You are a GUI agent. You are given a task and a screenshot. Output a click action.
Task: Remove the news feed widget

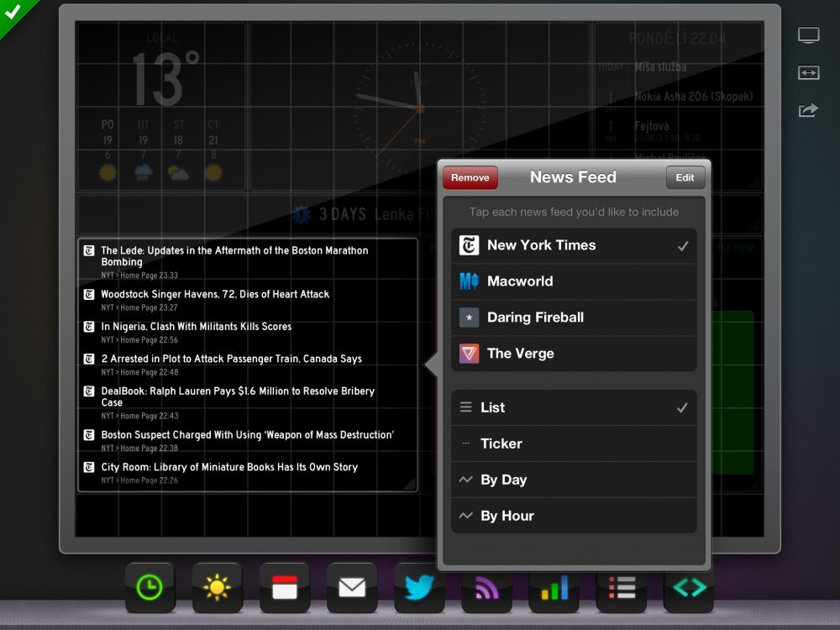pos(470,177)
